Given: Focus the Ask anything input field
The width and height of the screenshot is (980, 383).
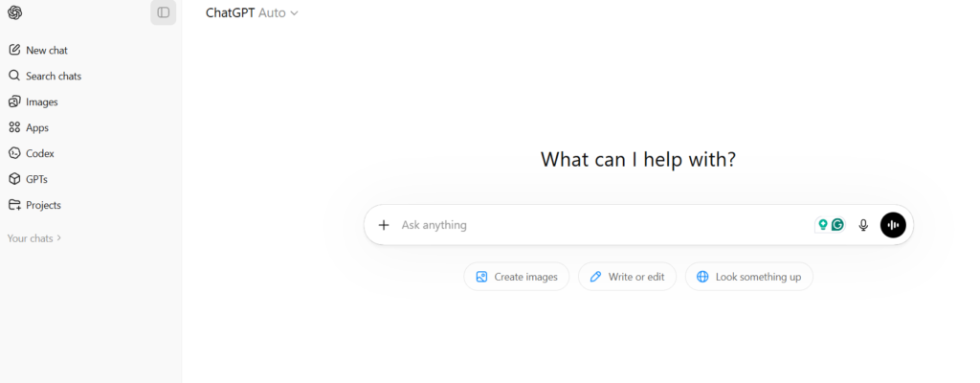Looking at the screenshot, I should coord(593,225).
